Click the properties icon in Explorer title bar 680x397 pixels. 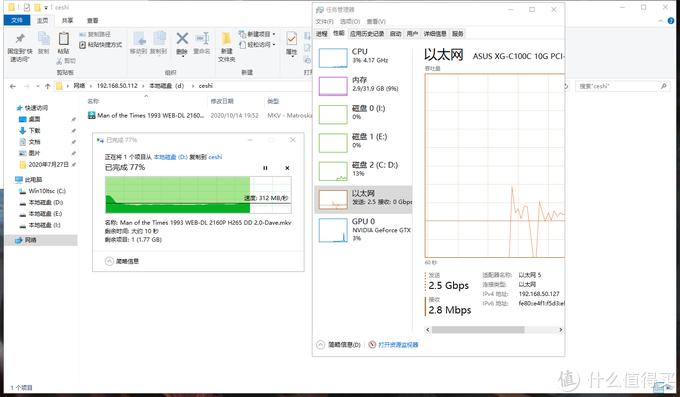coord(27,7)
